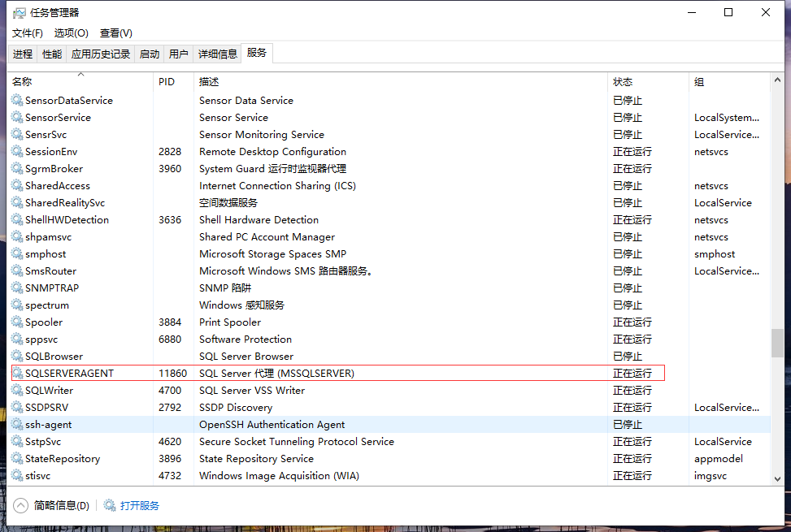Switch to the 性能 tab
The height and width of the screenshot is (532, 791).
pos(52,54)
